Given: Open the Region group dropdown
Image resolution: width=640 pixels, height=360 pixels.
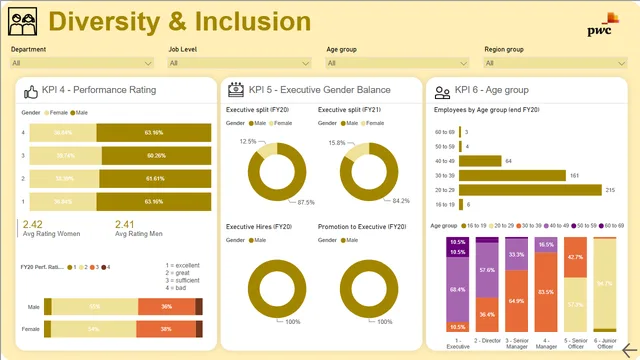Looking at the screenshot, I should (x=555, y=63).
